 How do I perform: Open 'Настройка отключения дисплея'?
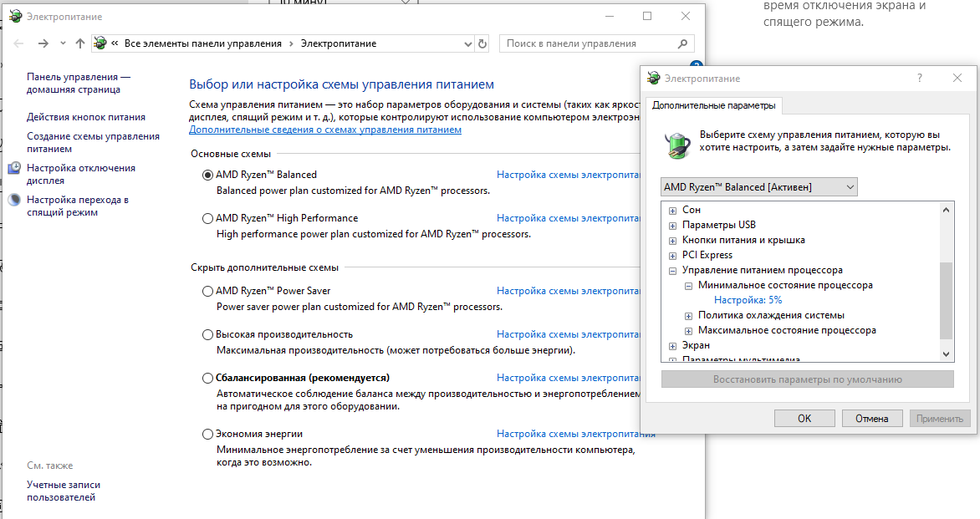pyautogui.click(x=80, y=174)
